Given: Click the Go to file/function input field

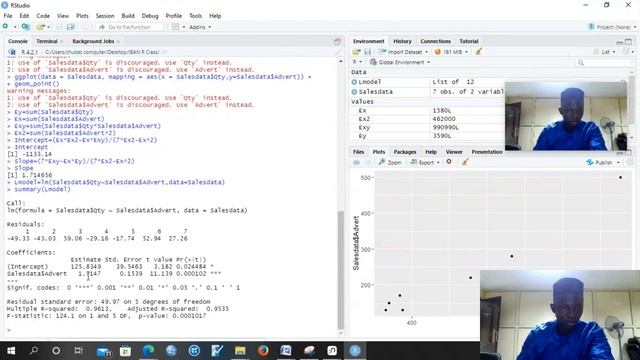Looking at the screenshot, I should (130, 27).
